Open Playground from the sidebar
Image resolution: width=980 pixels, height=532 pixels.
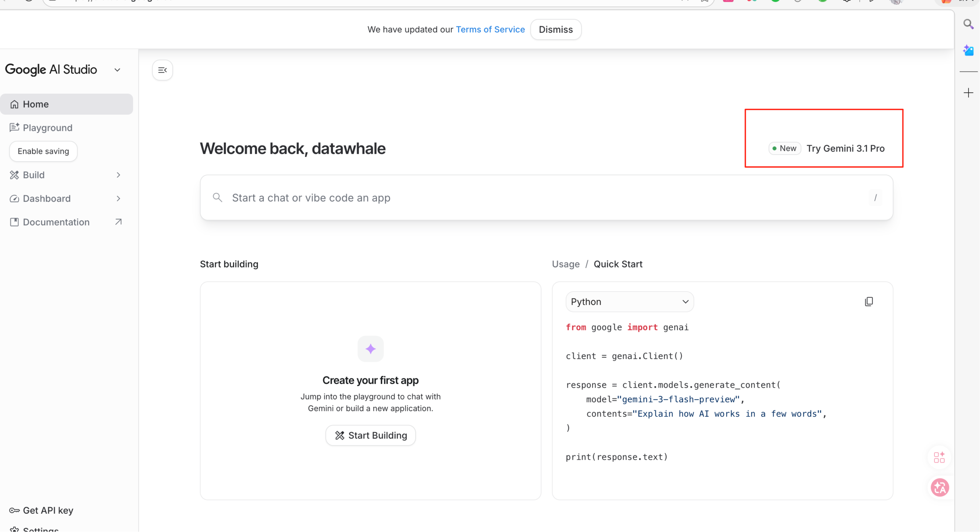point(47,127)
